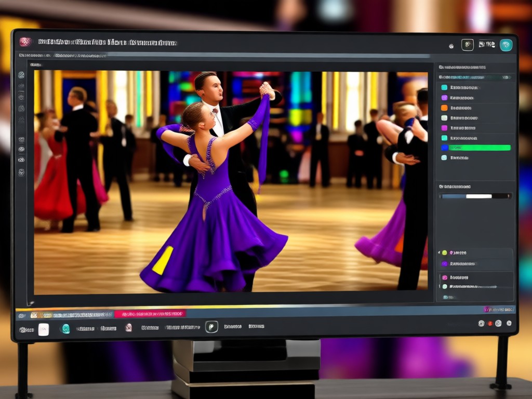Viewport: 532px width, 399px height.
Task: Toggle the mint dot beside the progress line
Action: [x=445, y=287]
